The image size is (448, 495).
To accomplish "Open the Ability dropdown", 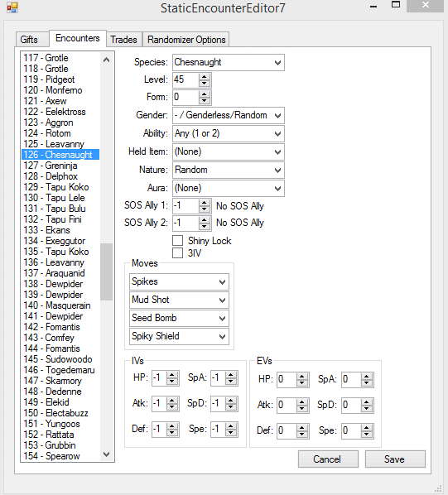I will tap(229, 133).
